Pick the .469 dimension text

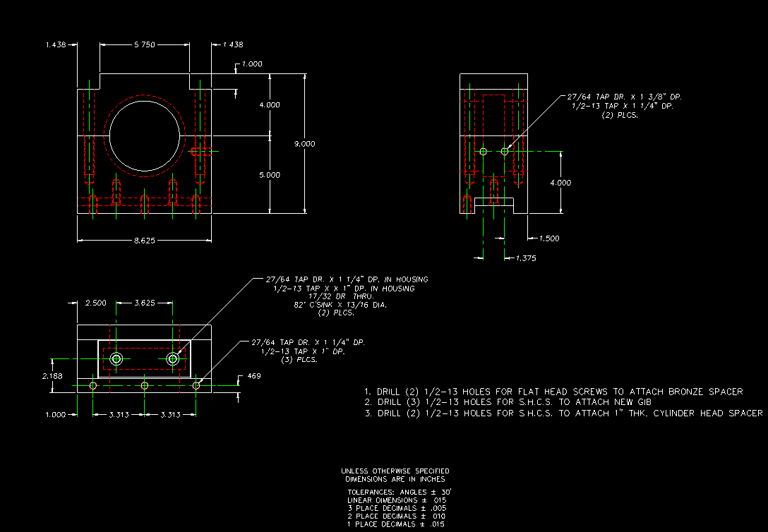click(x=253, y=376)
